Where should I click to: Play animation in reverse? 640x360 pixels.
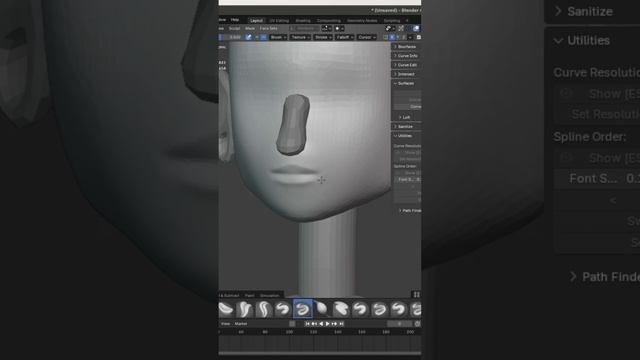click(x=321, y=324)
